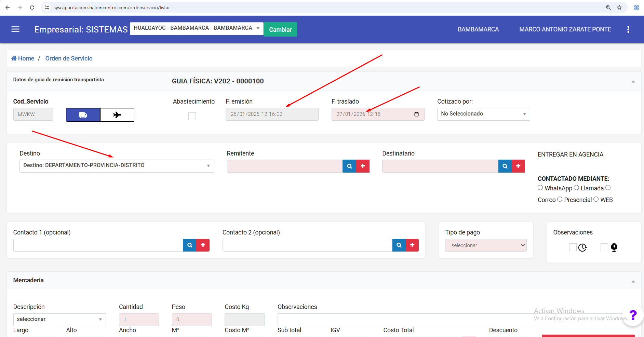Check the clock observation checkbox

pos(573,247)
